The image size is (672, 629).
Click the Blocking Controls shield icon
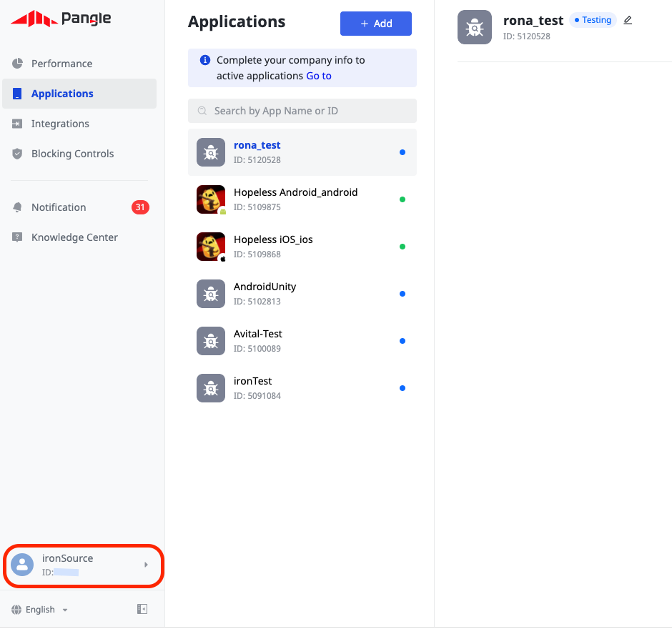pos(17,154)
